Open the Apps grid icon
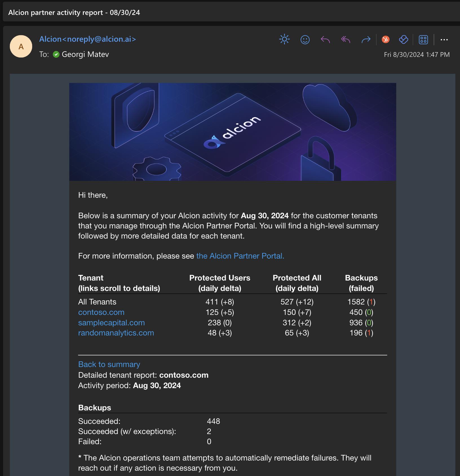The image size is (460, 476). coord(423,40)
